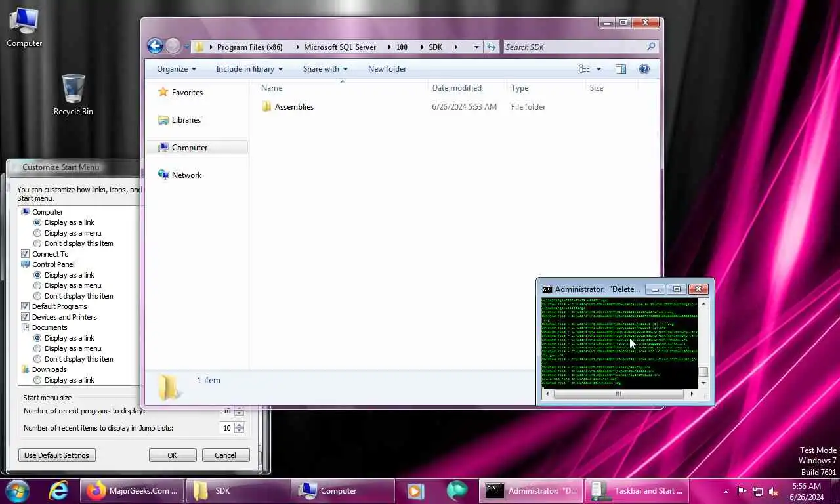The width and height of the screenshot is (840, 504).
Task: Click Microsoft SQL Server breadcrumb
Action: 340,47
